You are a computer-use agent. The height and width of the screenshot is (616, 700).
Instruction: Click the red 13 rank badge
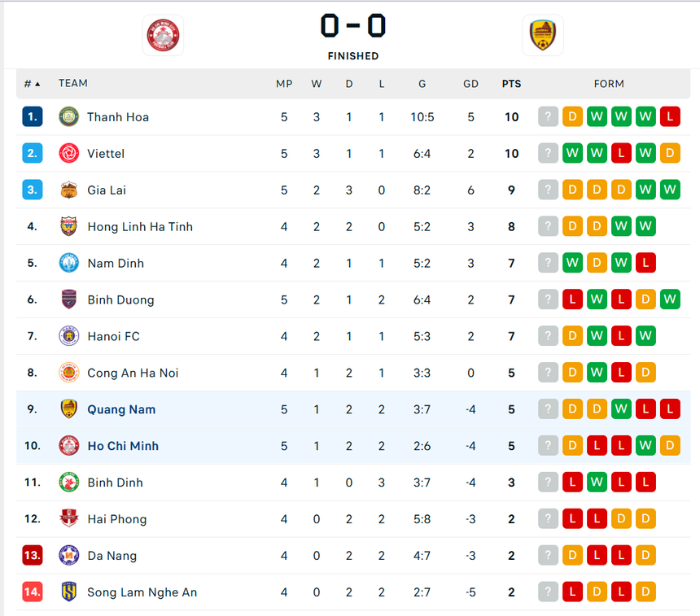(x=32, y=556)
